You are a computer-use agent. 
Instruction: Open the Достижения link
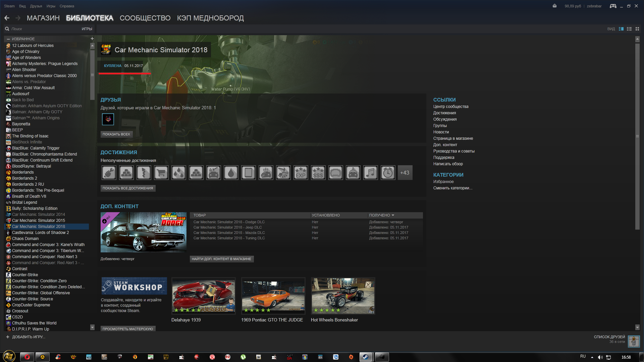pyautogui.click(x=444, y=113)
